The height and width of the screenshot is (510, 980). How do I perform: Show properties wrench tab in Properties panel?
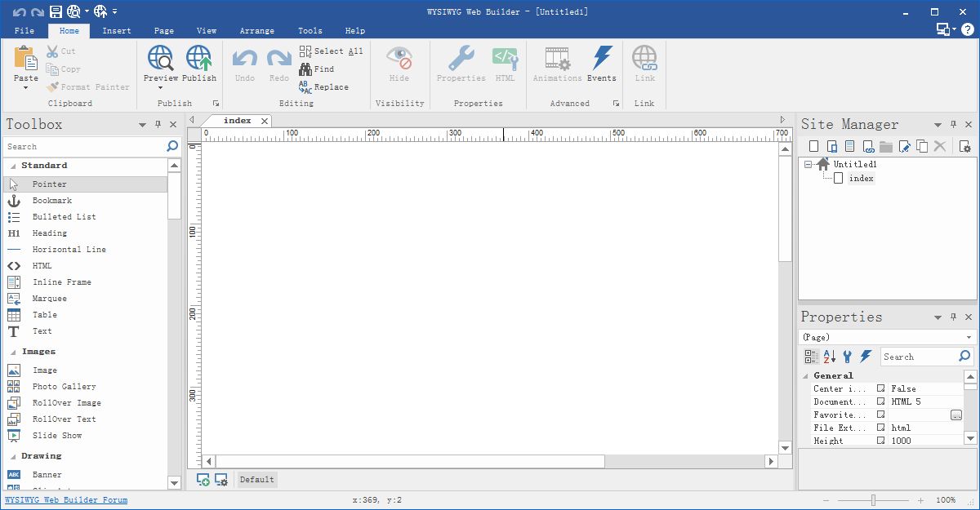point(848,357)
